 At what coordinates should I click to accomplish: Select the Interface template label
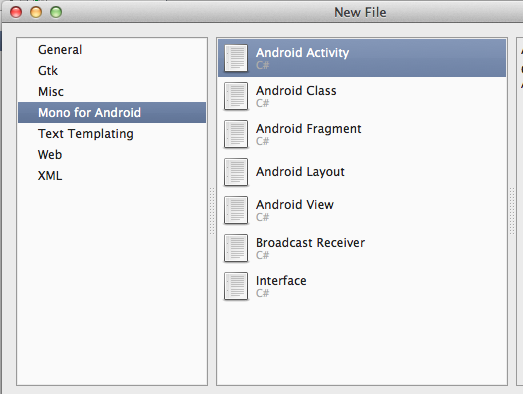click(x=281, y=281)
